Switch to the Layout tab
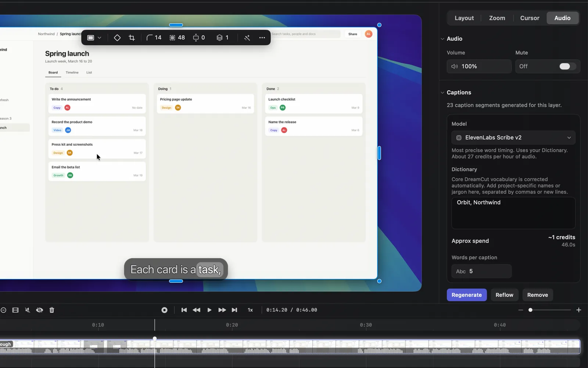 pyautogui.click(x=464, y=18)
